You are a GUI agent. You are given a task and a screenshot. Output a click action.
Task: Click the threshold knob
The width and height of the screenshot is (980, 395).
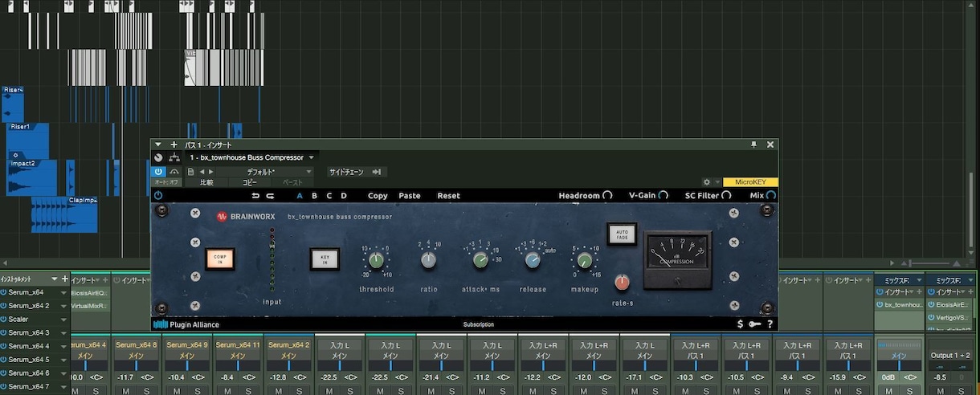click(376, 260)
